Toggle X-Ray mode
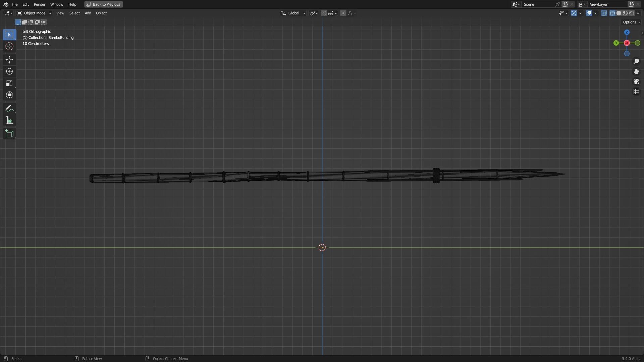The image size is (644, 362). tap(604, 13)
